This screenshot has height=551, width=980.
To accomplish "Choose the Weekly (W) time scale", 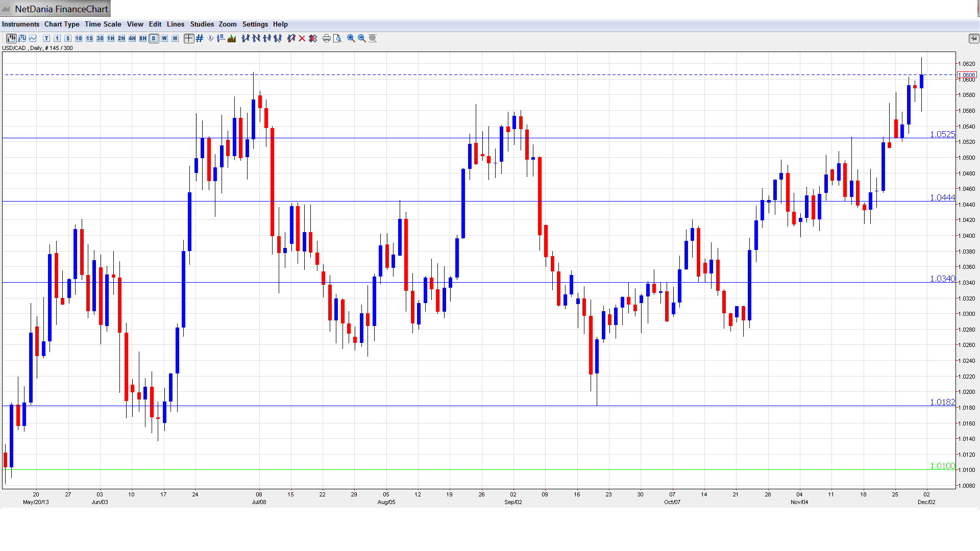I will coord(164,38).
